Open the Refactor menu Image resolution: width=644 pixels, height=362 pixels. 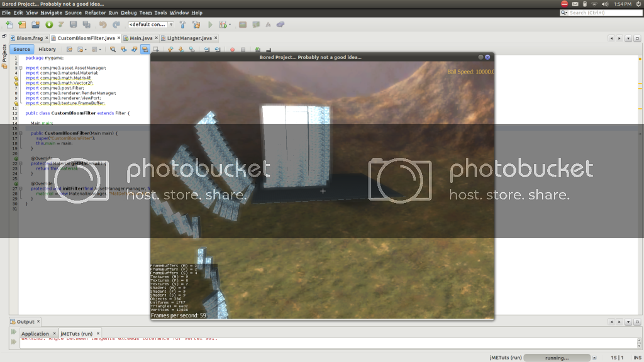click(x=95, y=13)
